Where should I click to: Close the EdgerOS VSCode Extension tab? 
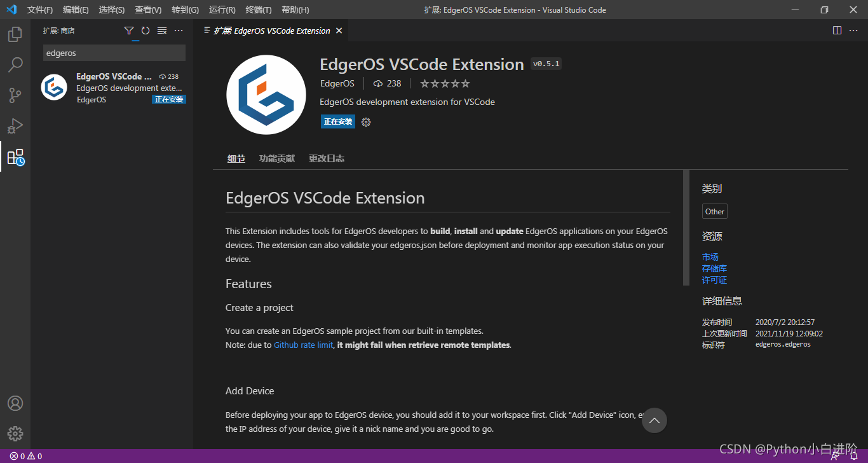point(339,31)
